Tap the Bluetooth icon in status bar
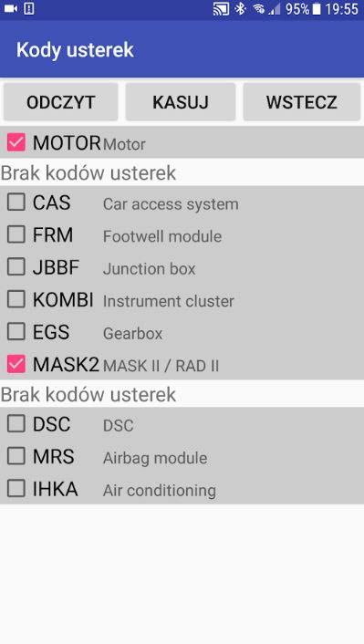 click(240, 8)
